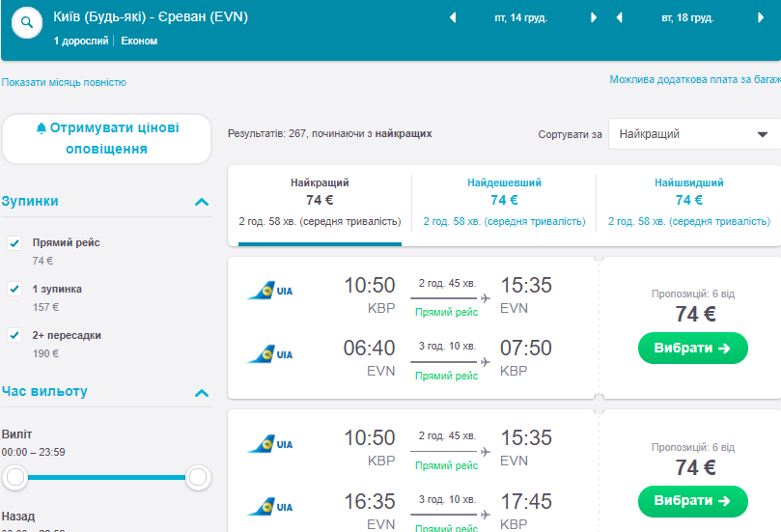Click the search magnifier icon in the header
This screenshot has height=532, width=781.
[26, 24]
